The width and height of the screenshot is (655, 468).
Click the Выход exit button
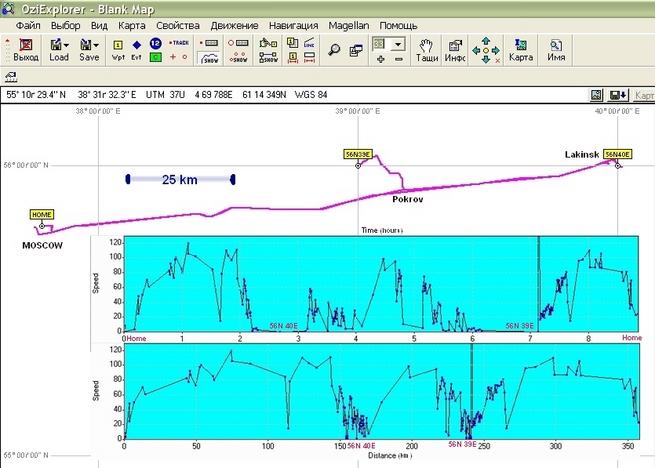click(26, 50)
